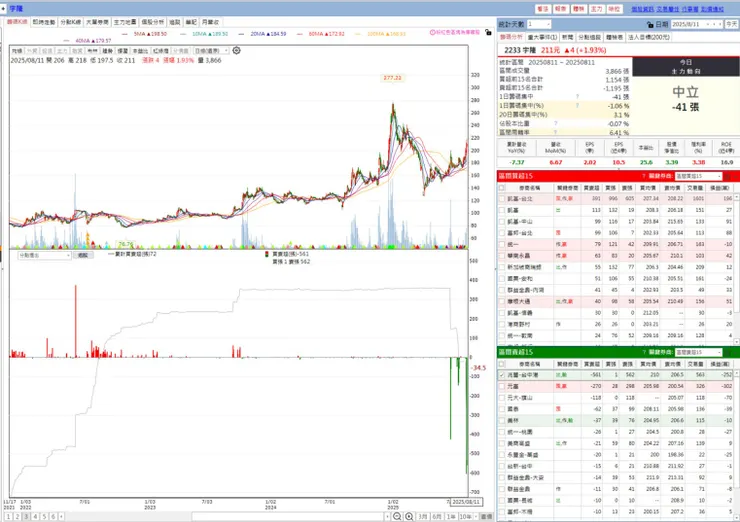Open 分點進出 dropdown under chart
740x522 pixels.
coord(44,255)
